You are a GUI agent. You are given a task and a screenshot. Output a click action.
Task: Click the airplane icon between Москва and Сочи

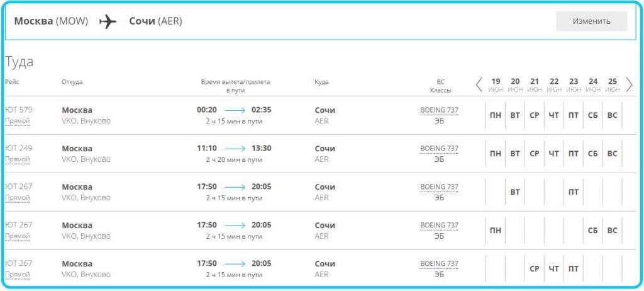108,21
